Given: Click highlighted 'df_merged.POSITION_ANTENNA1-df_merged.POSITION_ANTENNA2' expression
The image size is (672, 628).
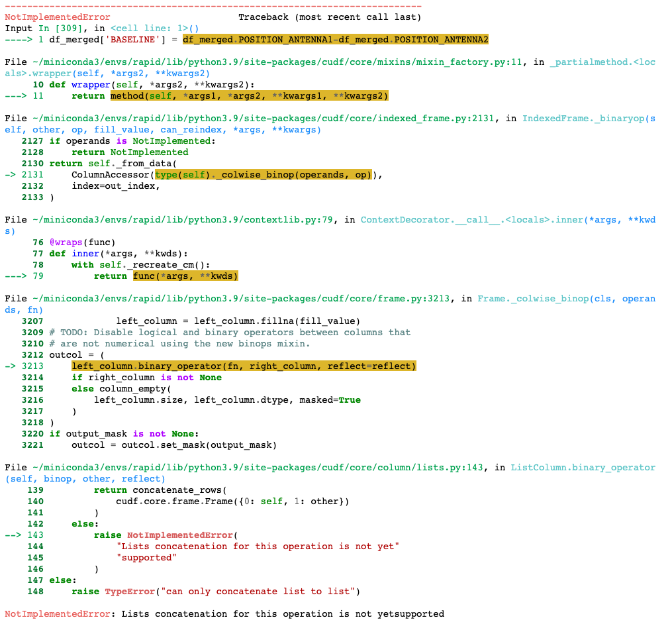Looking at the screenshot, I should tap(336, 40).
